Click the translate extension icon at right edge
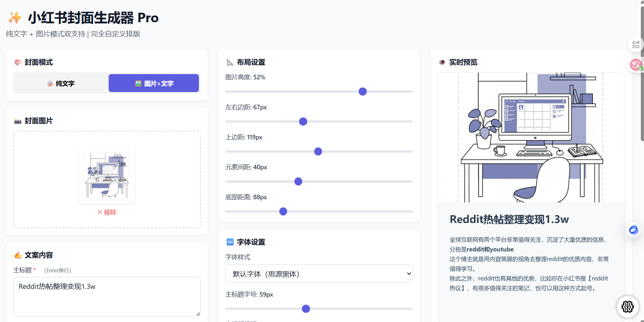The image size is (644, 322). 636,65
